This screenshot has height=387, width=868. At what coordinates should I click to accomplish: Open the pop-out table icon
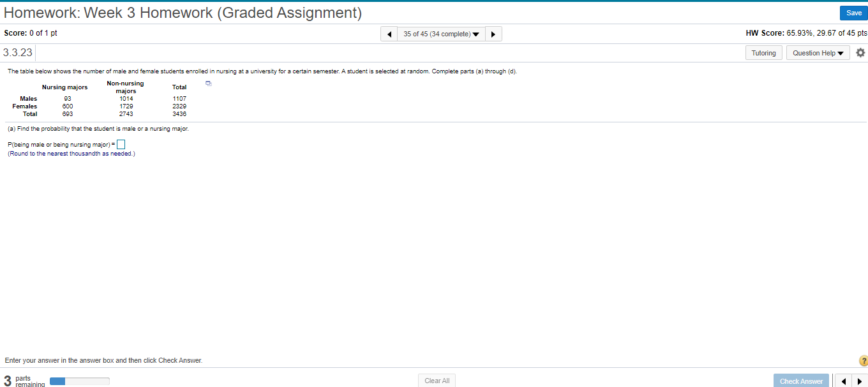(207, 83)
